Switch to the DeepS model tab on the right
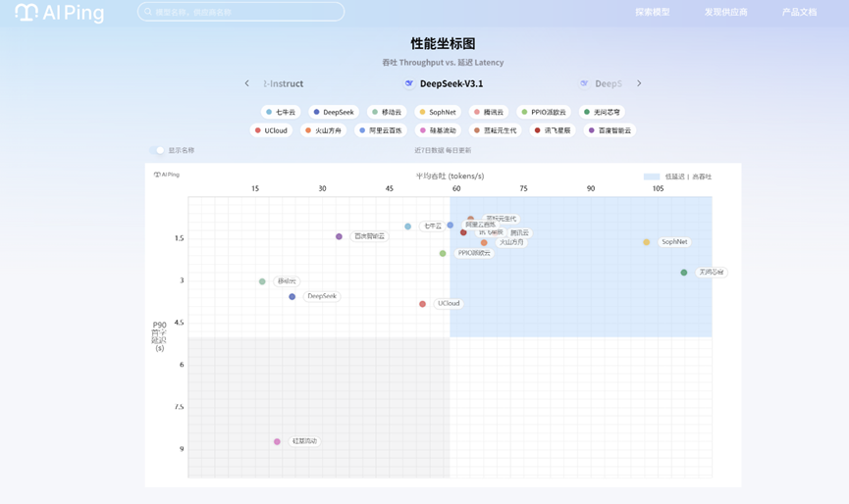Screen dimensions: 849x504 (x=601, y=83)
